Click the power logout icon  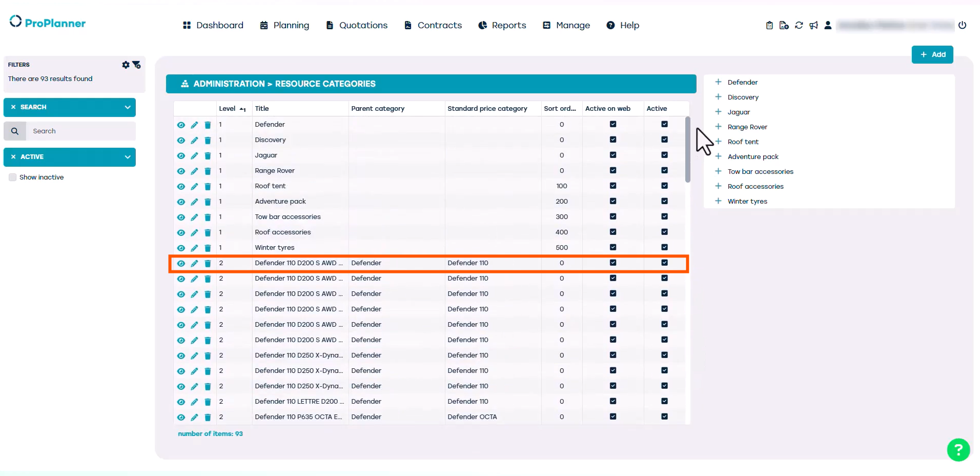[963, 25]
